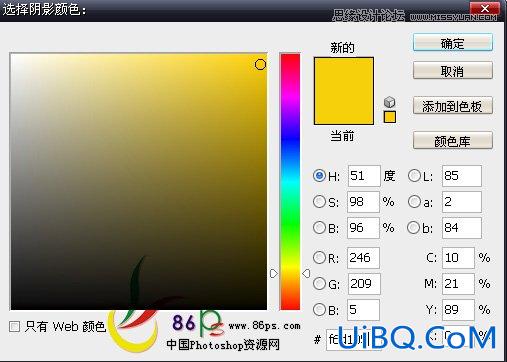Click 添加到色板 button
This screenshot has height=362, width=507.
click(453, 106)
